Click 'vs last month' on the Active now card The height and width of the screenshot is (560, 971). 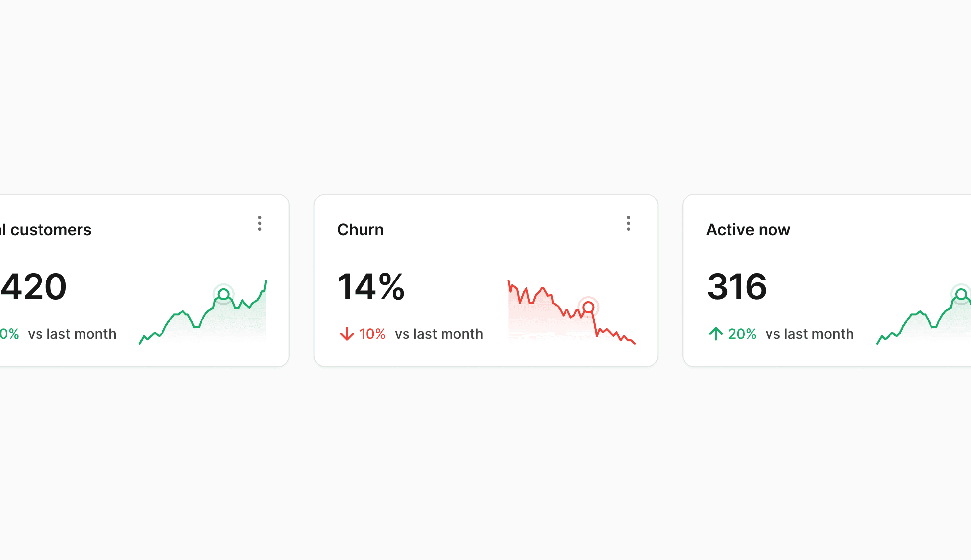pyautogui.click(x=809, y=334)
